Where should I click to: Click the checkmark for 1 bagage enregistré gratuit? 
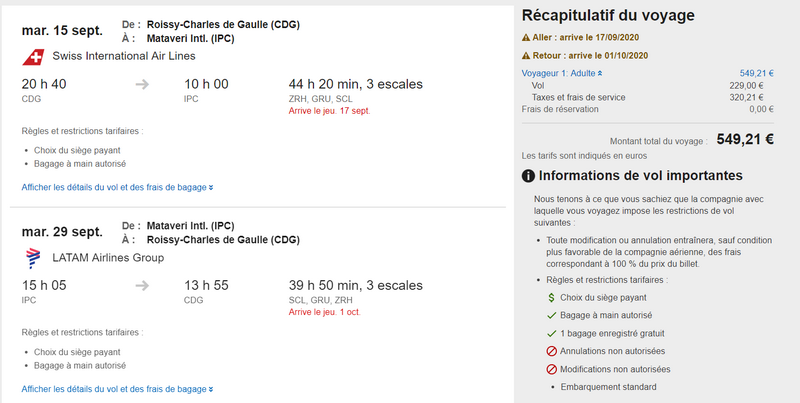(x=552, y=334)
